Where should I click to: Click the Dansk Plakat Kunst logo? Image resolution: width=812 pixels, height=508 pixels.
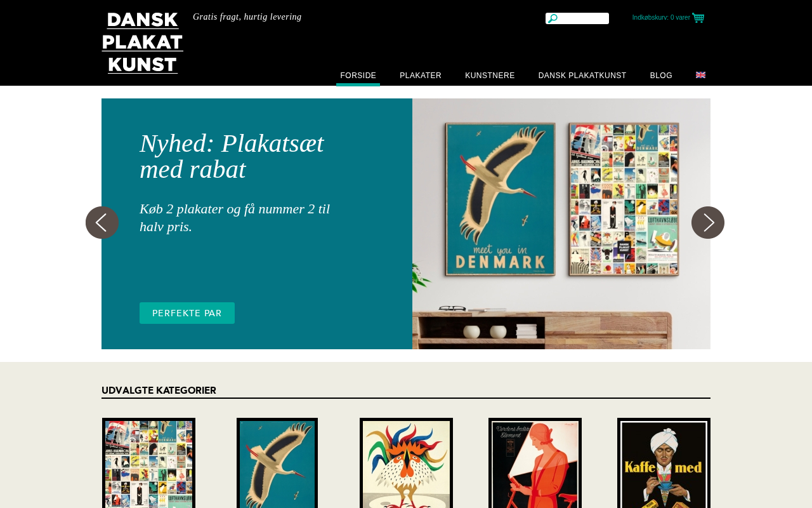click(143, 43)
